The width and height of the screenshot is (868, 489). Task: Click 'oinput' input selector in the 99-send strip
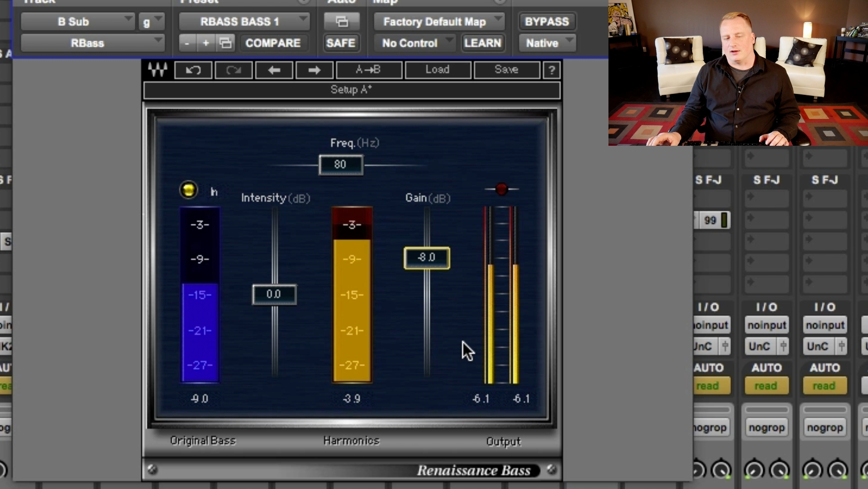711,325
